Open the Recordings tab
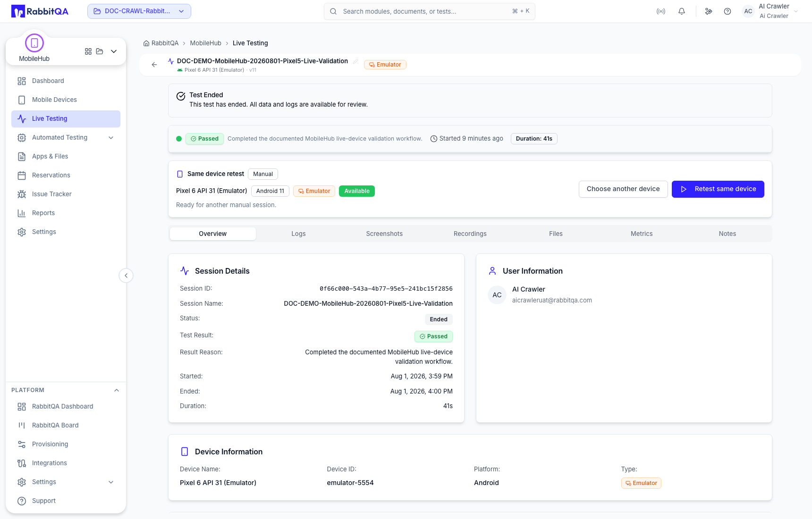Viewport: 812px width, 519px height. [x=470, y=234]
